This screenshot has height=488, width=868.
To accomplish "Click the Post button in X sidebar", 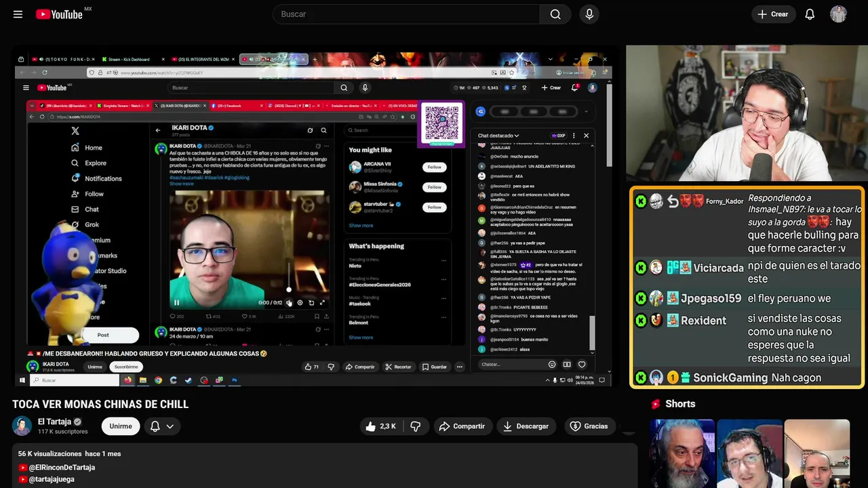I will point(103,335).
